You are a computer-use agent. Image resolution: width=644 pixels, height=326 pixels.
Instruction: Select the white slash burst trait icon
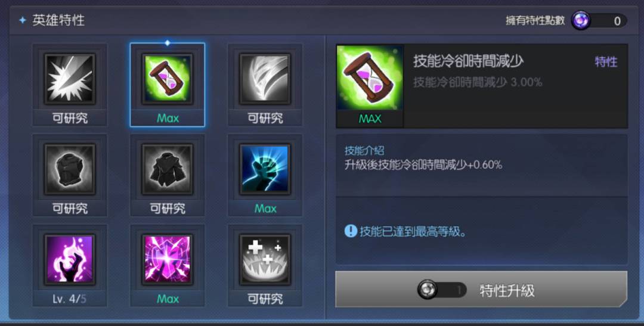70,79
